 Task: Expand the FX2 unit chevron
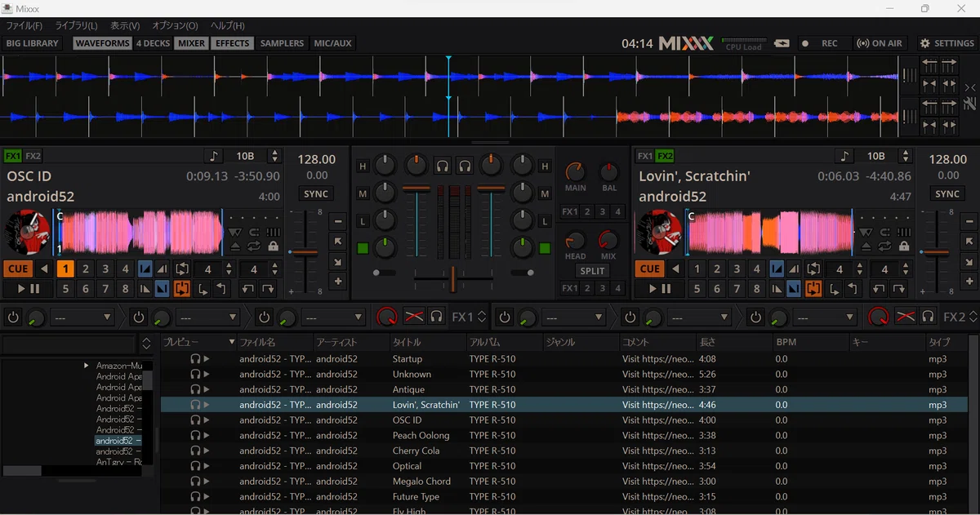coord(973,317)
